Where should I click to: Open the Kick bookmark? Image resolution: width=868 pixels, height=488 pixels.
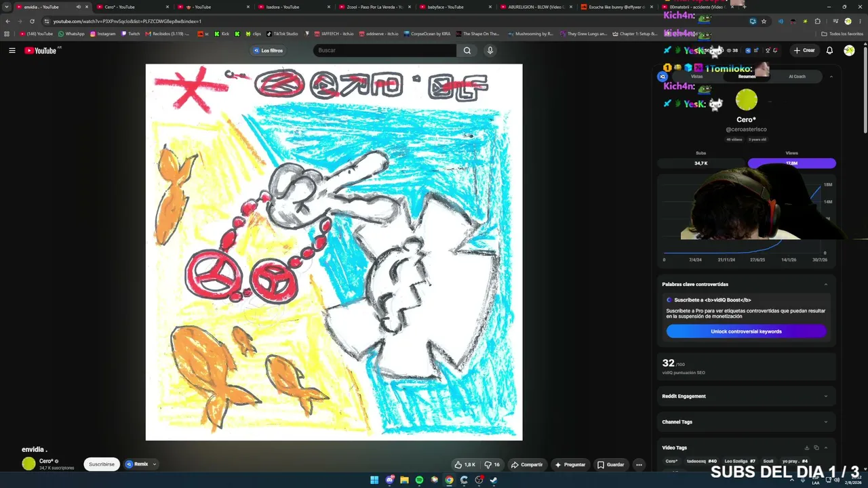[x=222, y=34]
